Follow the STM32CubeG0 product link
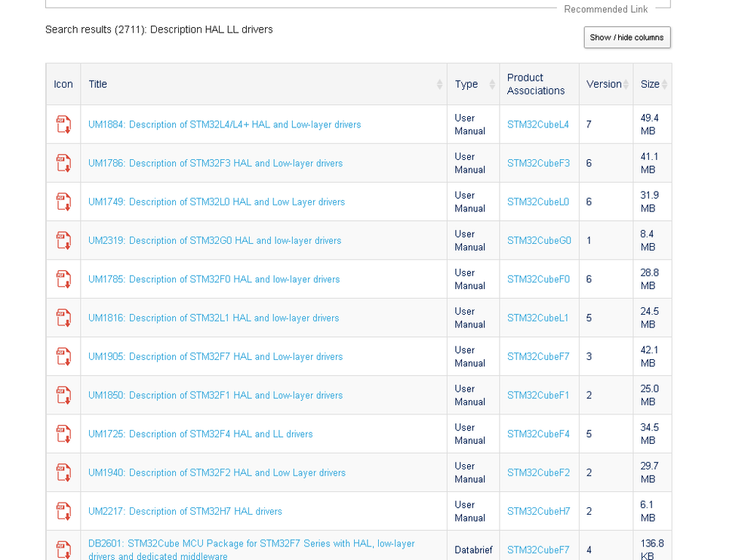Viewport: 754px width, 560px height. tap(539, 240)
